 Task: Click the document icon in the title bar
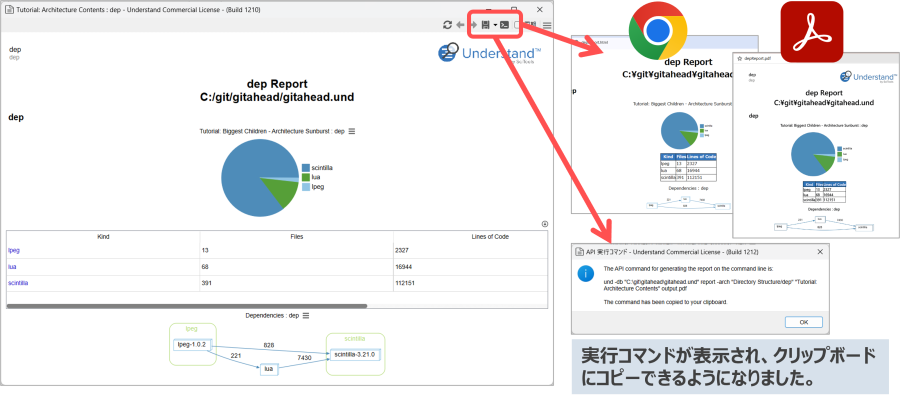(x=9, y=10)
